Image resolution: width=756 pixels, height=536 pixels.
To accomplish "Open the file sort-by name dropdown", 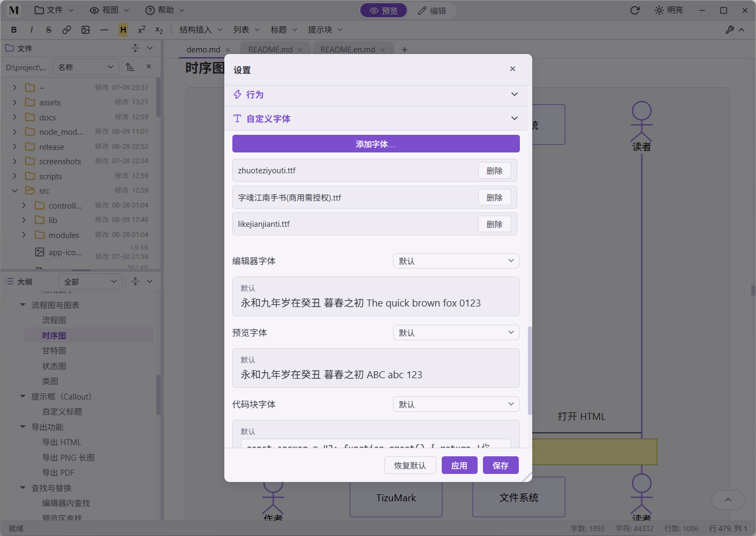I will coord(86,67).
